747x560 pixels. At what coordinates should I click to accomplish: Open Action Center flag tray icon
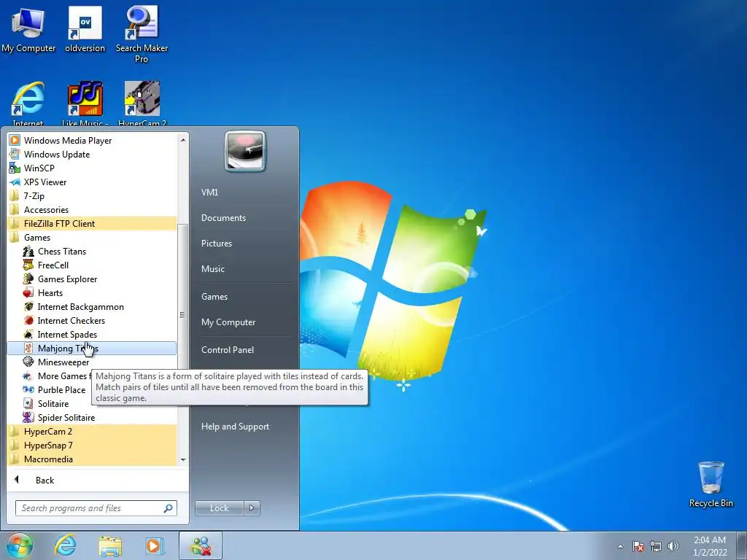pos(638,546)
